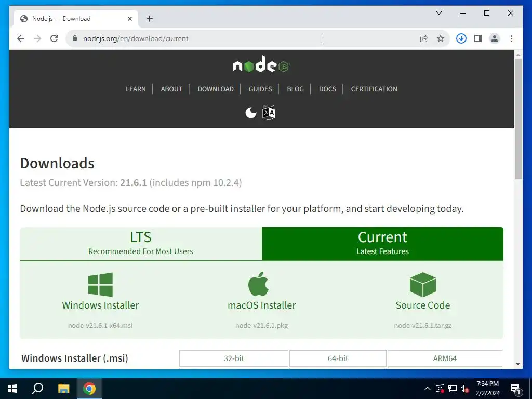This screenshot has height=399, width=532.
Task: Click the Windows Installer link
Action: pos(100,305)
